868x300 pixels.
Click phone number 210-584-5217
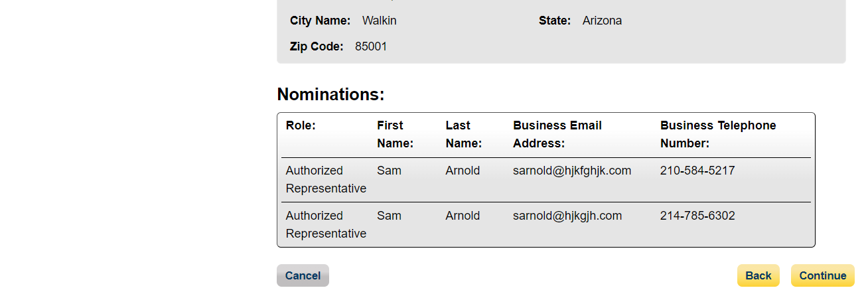tap(697, 171)
